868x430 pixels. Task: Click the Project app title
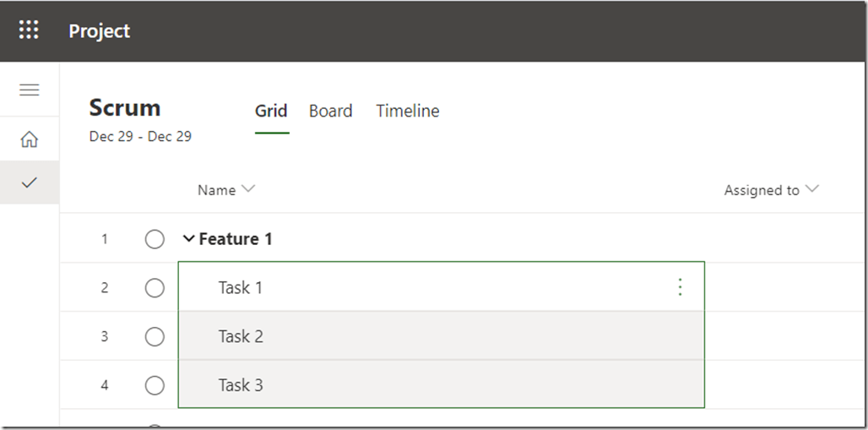pyautogui.click(x=100, y=31)
